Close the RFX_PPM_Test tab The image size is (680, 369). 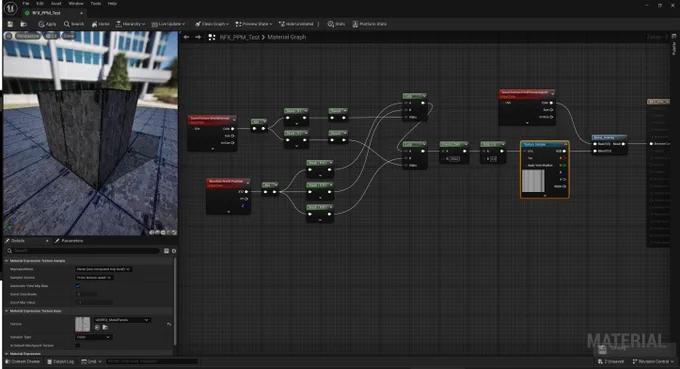click(81, 13)
